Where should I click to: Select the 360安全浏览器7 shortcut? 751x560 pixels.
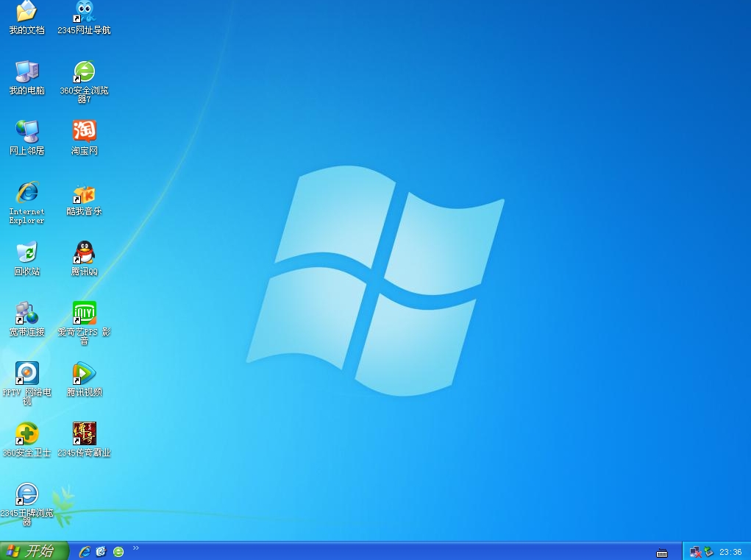(85, 82)
